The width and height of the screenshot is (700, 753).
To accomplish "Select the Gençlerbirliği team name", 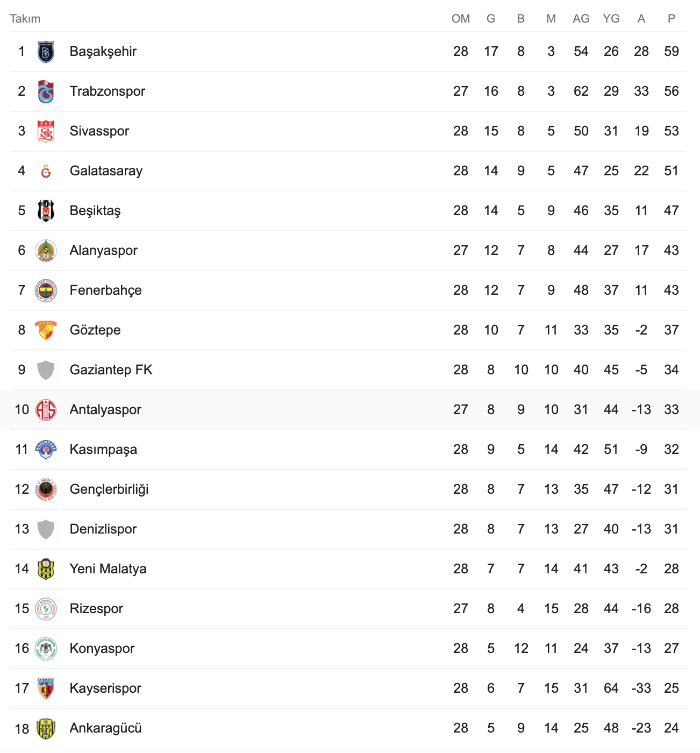I will pyautogui.click(x=109, y=489).
